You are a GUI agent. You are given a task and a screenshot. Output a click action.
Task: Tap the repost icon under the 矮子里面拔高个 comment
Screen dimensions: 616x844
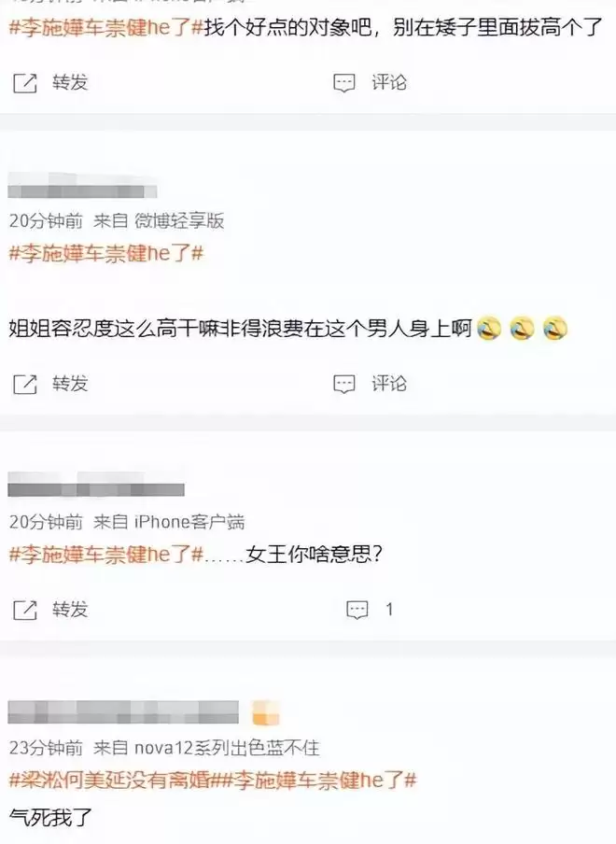click(x=25, y=83)
